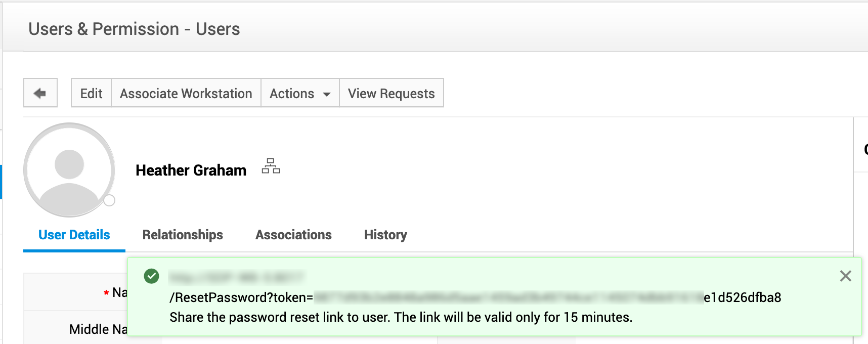The image size is (868, 344).
Task: Click Associate Workstation
Action: (186, 94)
